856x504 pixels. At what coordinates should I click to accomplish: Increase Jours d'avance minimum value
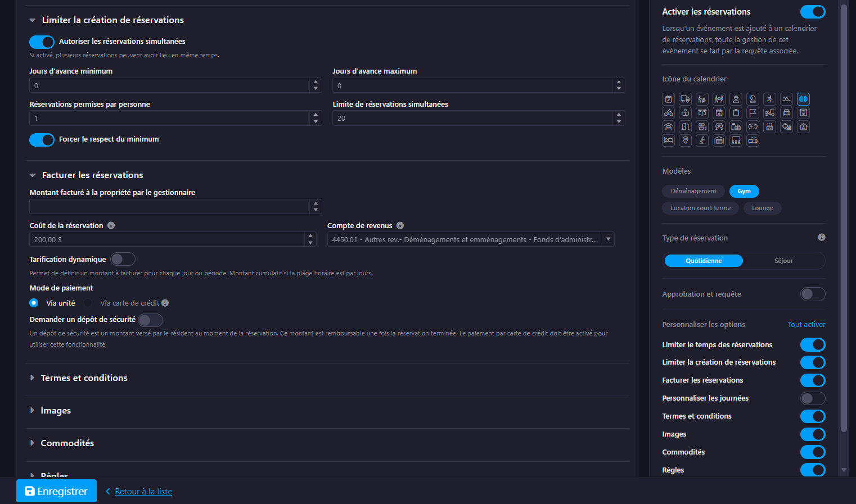click(316, 82)
